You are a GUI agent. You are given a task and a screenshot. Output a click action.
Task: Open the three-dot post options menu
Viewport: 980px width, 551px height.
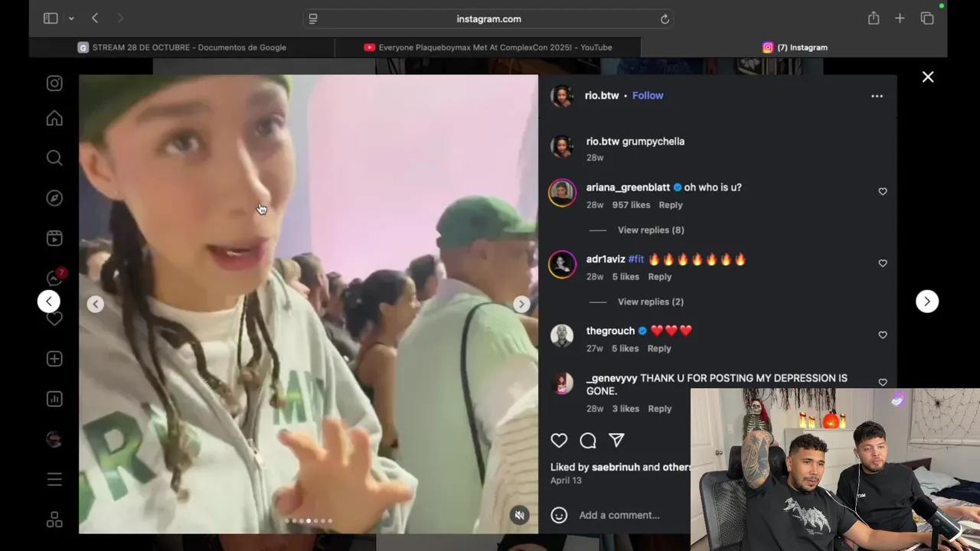[x=877, y=96]
